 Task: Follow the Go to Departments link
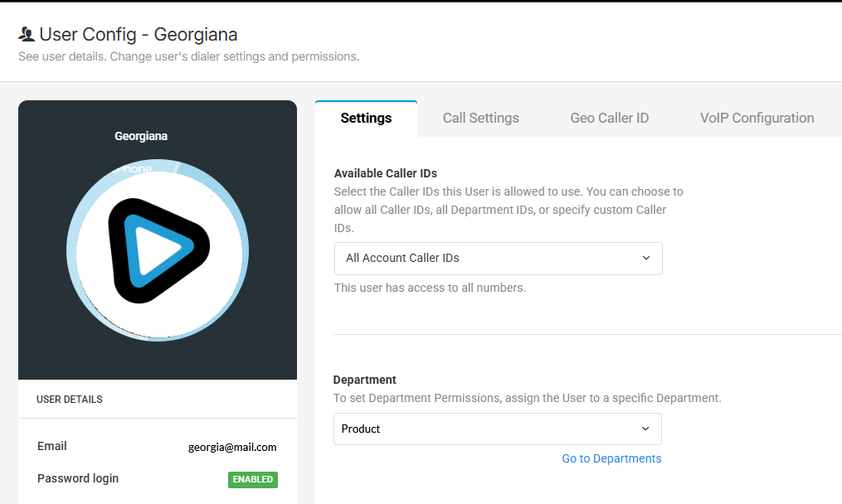point(611,458)
